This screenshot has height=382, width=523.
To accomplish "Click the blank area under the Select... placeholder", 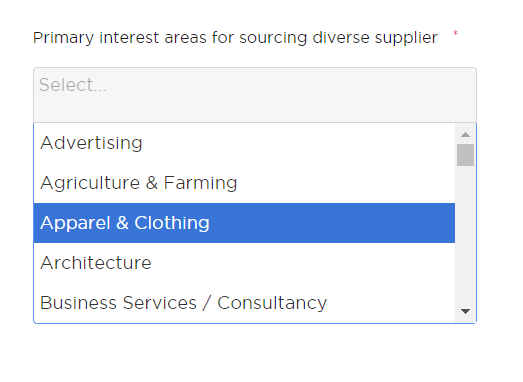I will [255, 108].
